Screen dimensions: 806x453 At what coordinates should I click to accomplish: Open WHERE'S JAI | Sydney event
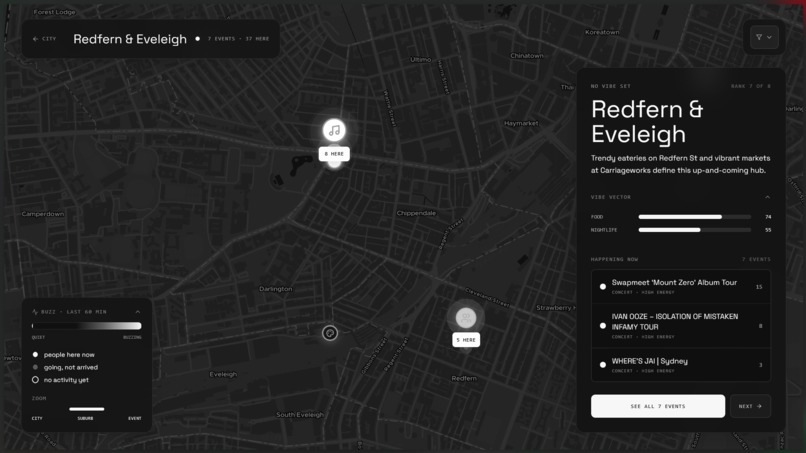tap(681, 365)
